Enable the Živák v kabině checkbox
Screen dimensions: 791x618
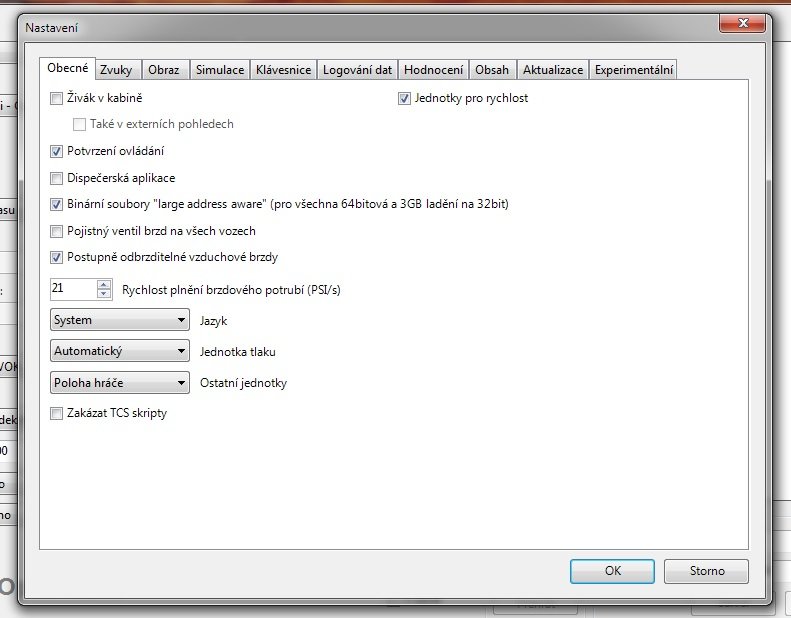pyautogui.click(x=57, y=99)
